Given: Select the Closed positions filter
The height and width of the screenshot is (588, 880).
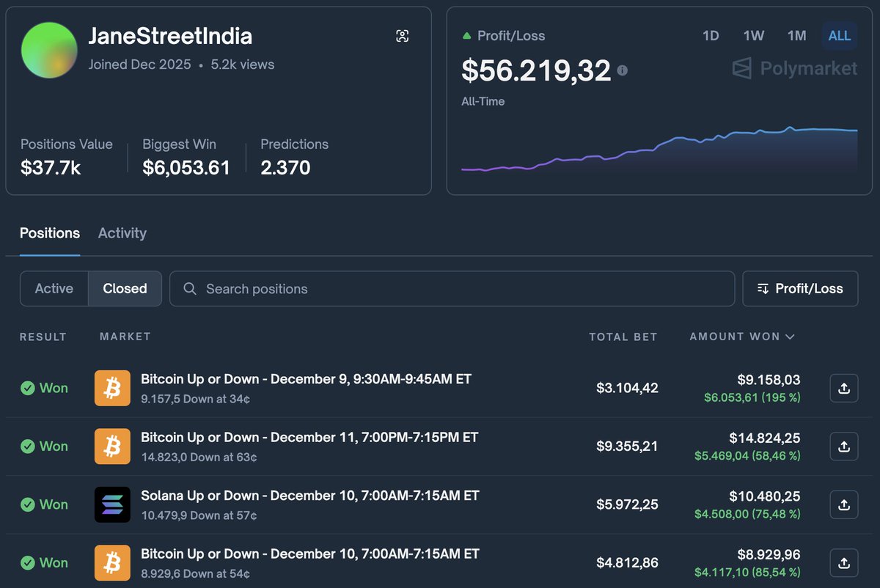Looking at the screenshot, I should click(125, 289).
